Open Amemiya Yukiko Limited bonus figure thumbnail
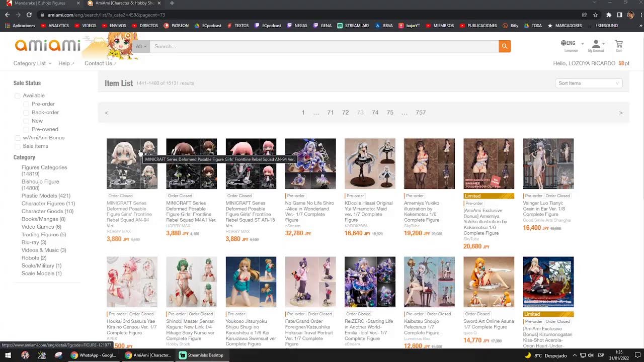Image resolution: width=644 pixels, height=362 pixels. 489,164
